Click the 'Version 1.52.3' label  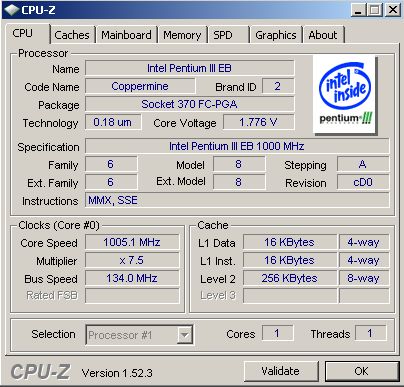tap(117, 373)
